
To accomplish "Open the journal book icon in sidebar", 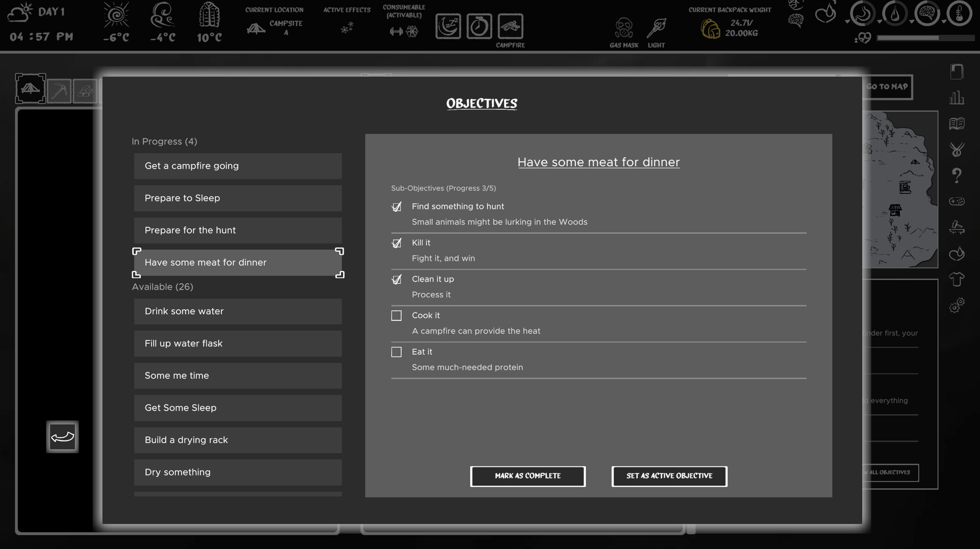I will pyautogui.click(x=957, y=123).
